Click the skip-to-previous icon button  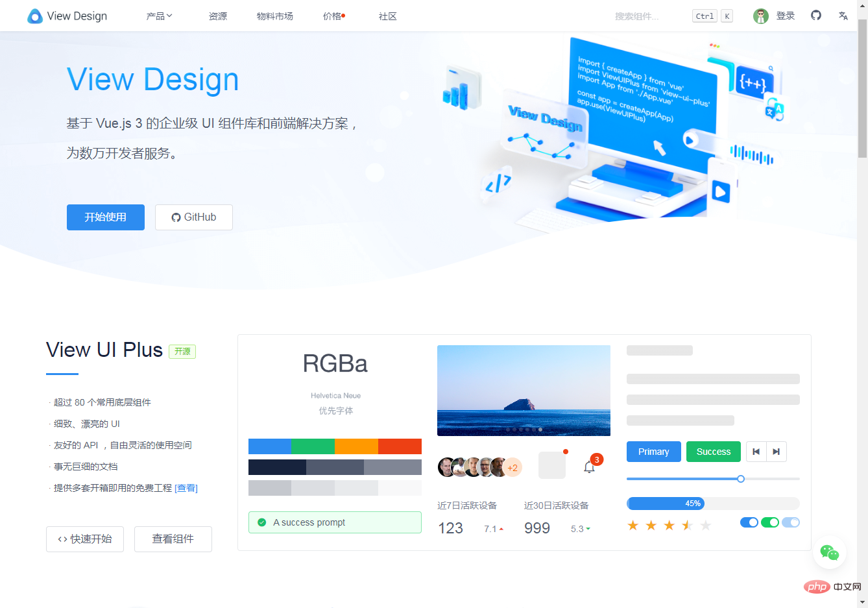point(756,452)
